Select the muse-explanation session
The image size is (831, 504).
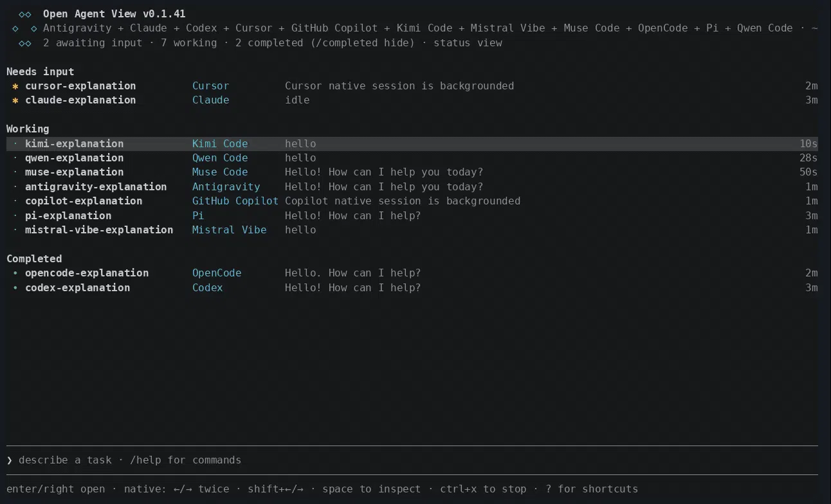[x=412, y=172]
